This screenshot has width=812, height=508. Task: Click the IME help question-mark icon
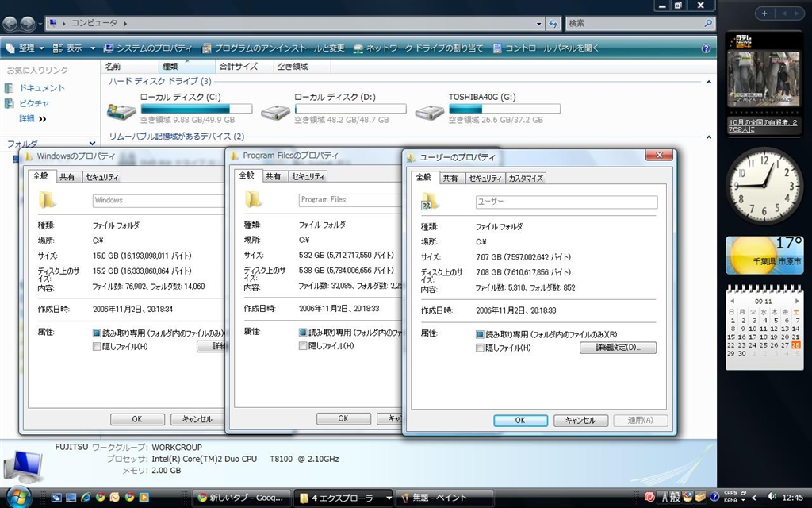[x=714, y=497]
